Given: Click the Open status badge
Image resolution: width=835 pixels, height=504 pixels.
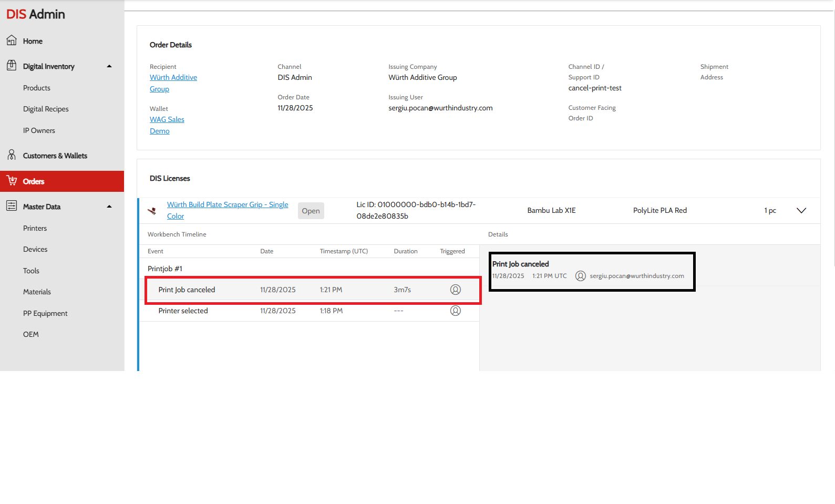Looking at the screenshot, I should tap(311, 211).
